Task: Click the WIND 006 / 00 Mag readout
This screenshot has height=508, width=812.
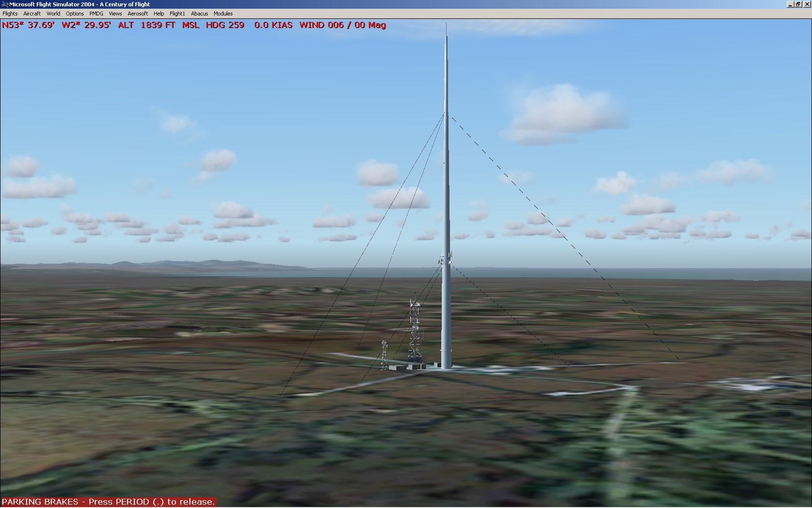Action: click(343, 25)
